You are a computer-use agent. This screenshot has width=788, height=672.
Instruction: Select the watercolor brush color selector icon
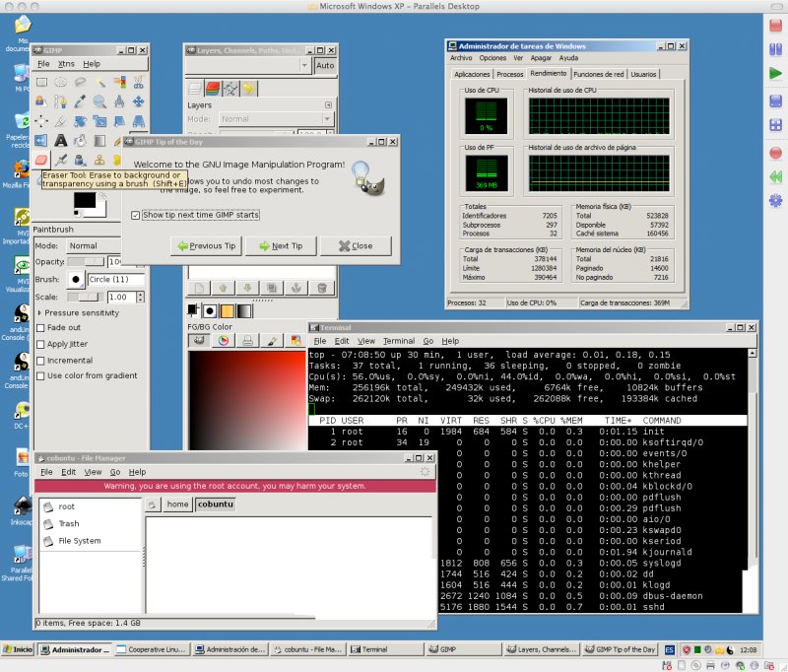(x=272, y=341)
